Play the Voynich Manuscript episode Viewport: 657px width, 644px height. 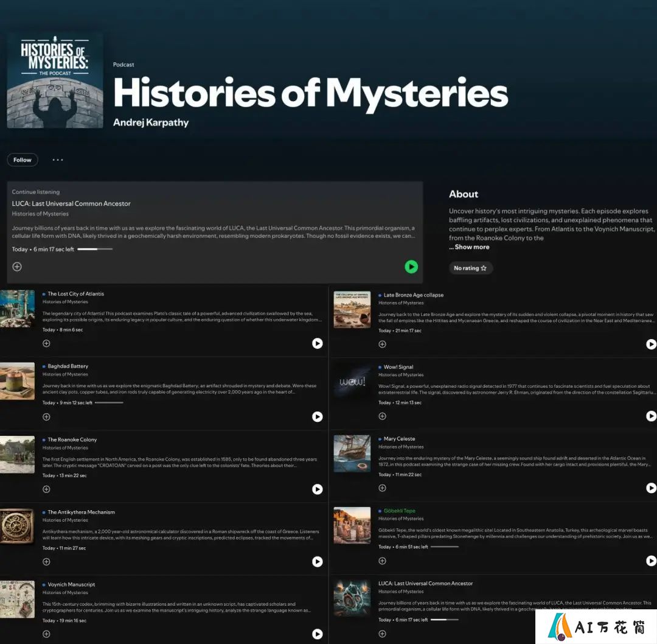[x=317, y=634]
